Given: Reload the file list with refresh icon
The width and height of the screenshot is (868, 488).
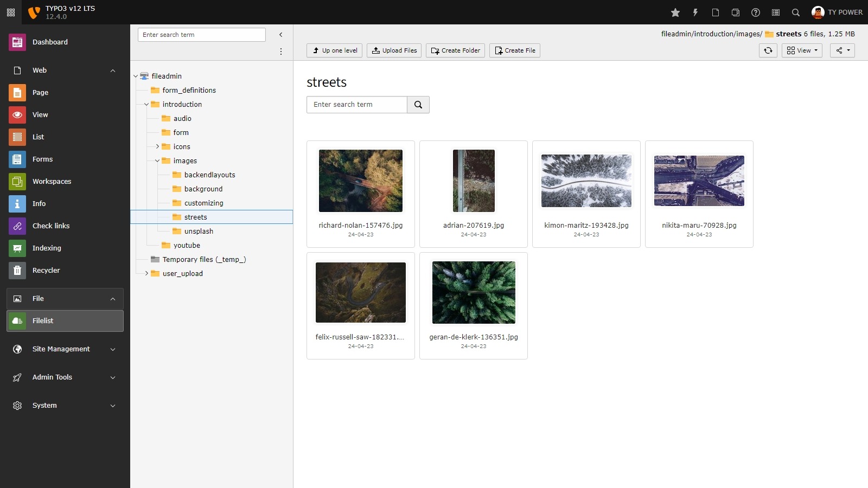Looking at the screenshot, I should 768,50.
